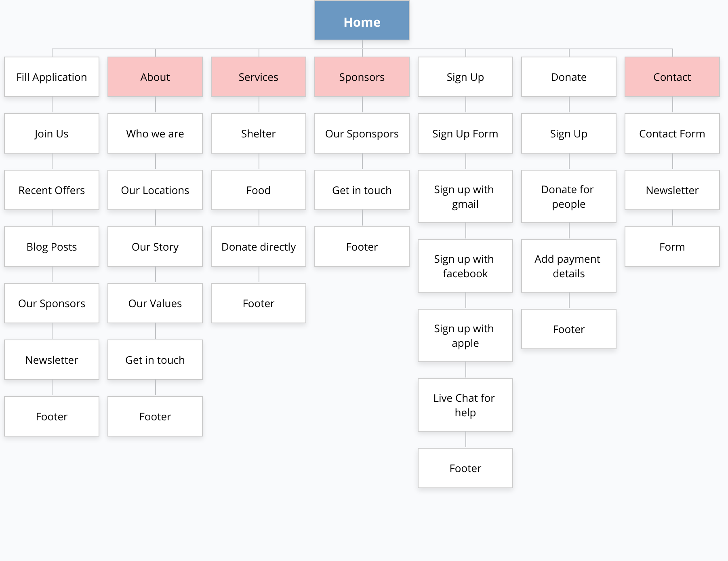The image size is (728, 561).
Task: Select the Live Chat for help node
Action: pos(465,405)
